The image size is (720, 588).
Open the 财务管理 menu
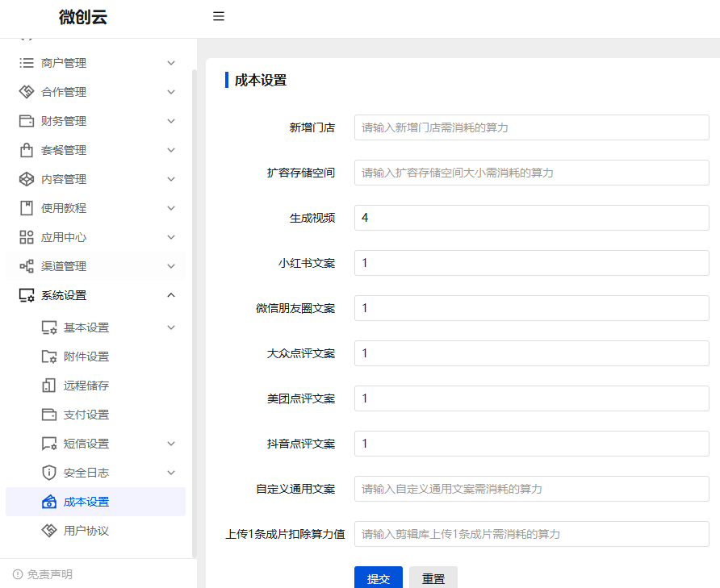click(95, 121)
